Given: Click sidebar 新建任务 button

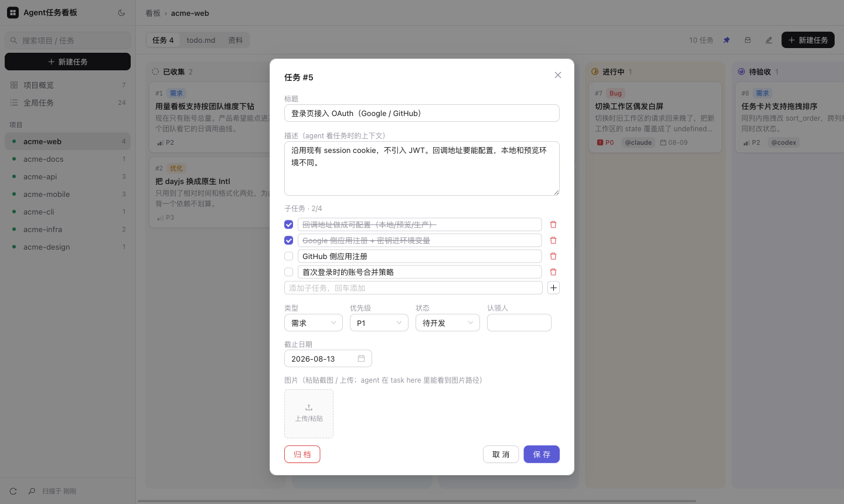Looking at the screenshot, I should click(x=67, y=62).
